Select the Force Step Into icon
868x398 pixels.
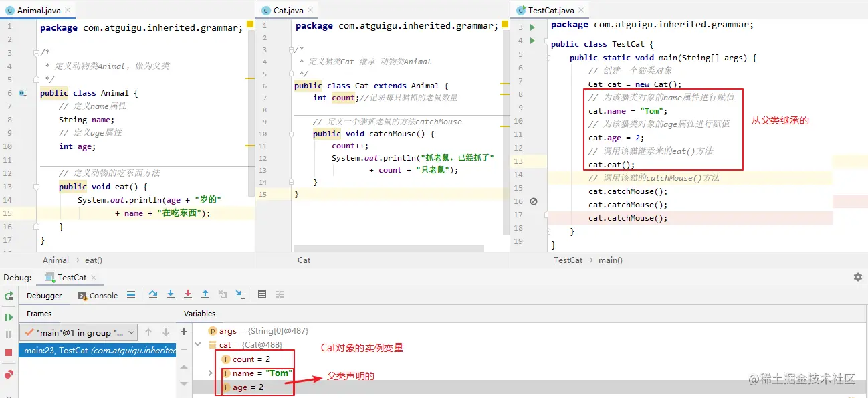point(188,294)
